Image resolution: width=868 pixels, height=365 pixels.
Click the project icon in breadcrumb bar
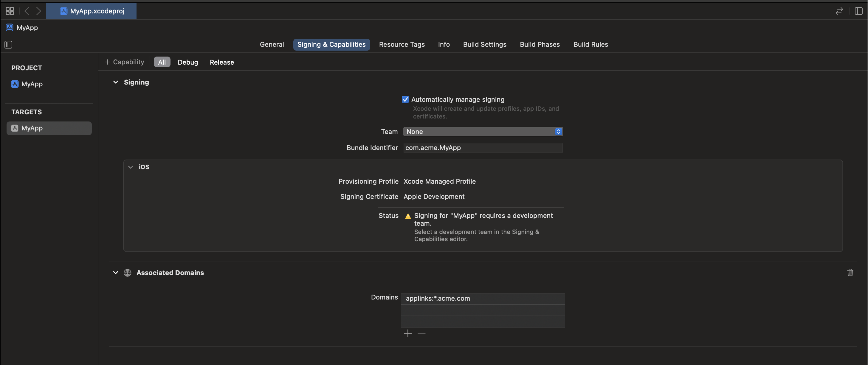pos(10,28)
